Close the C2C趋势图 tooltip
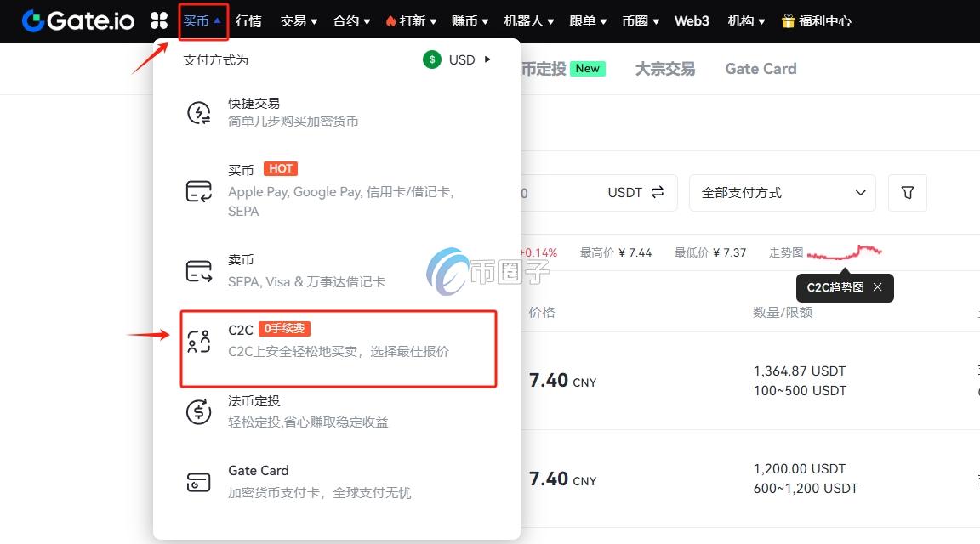 click(x=877, y=287)
